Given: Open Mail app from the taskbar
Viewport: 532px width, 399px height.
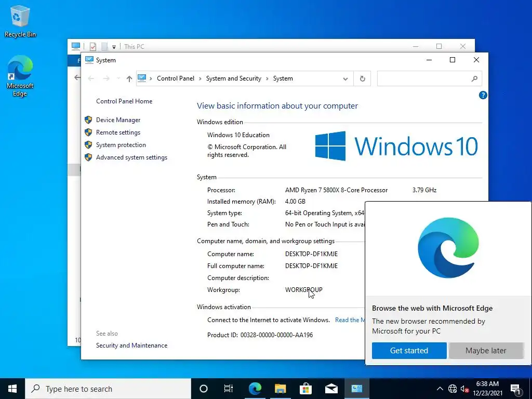Looking at the screenshot, I should tap(331, 389).
